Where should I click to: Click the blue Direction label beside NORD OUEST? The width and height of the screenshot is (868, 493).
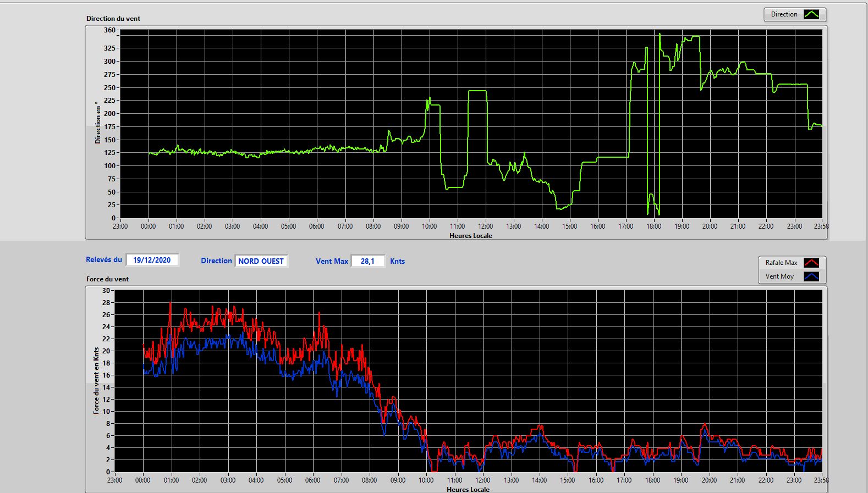(x=216, y=261)
